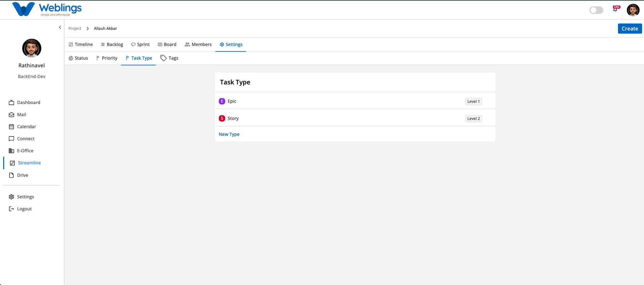Image resolution: width=644 pixels, height=285 pixels.
Task: Click the Tags label icon
Action: coord(164,58)
